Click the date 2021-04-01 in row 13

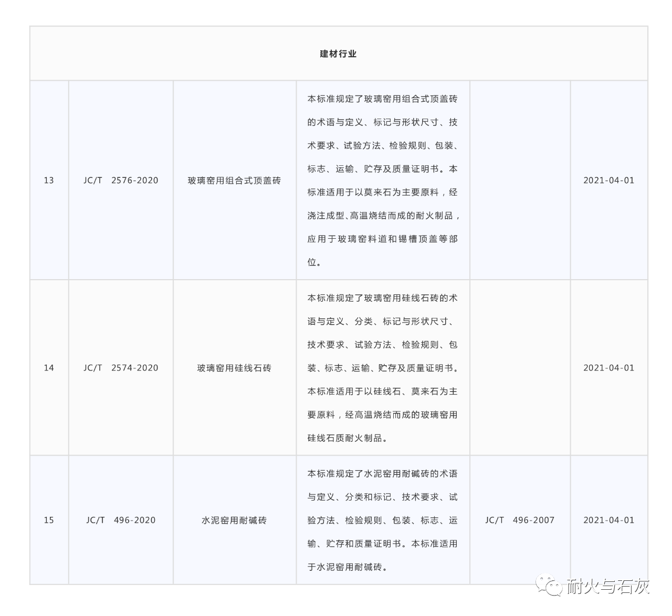(x=609, y=180)
